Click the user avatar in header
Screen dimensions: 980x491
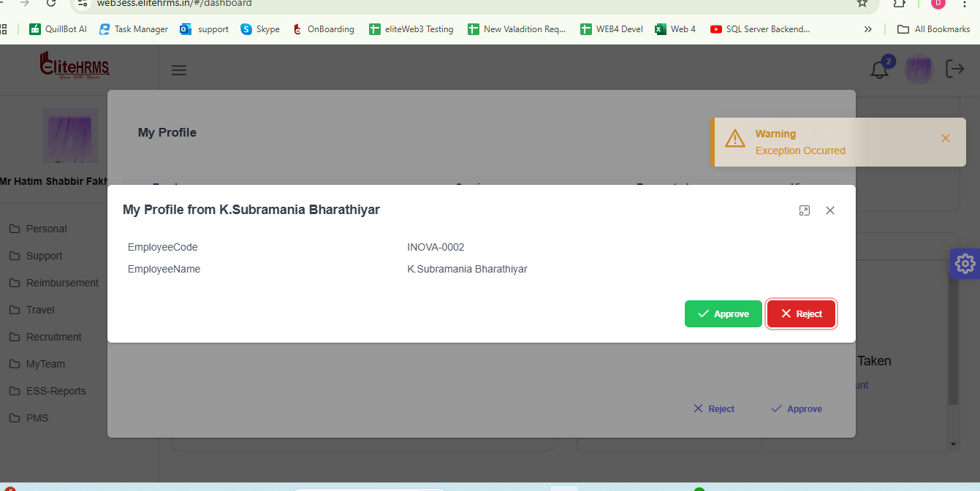(919, 70)
